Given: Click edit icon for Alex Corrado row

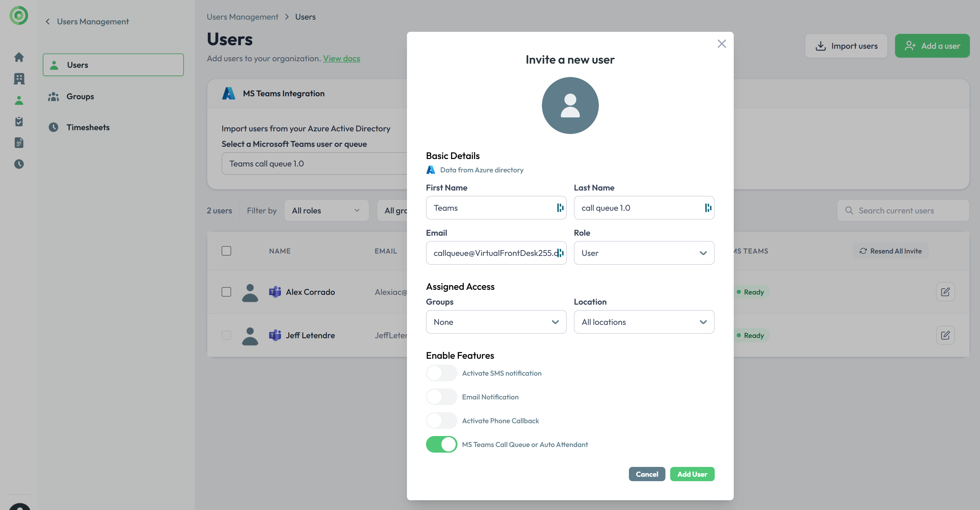Looking at the screenshot, I should point(945,292).
